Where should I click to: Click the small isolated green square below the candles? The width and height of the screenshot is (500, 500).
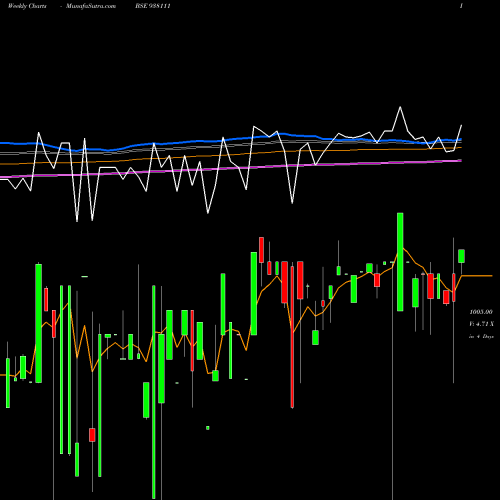(x=208, y=428)
